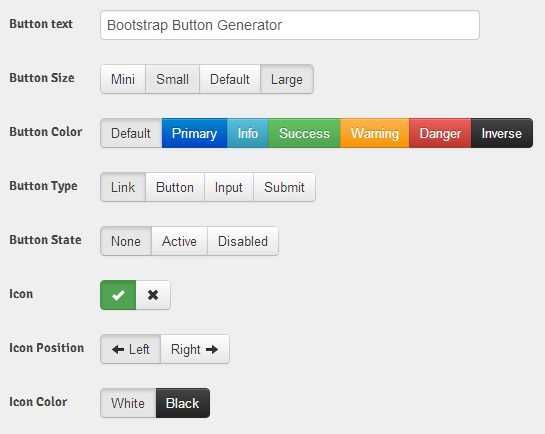The width and height of the screenshot is (545, 434).
Task: Pick the Default button size
Action: coord(230,79)
